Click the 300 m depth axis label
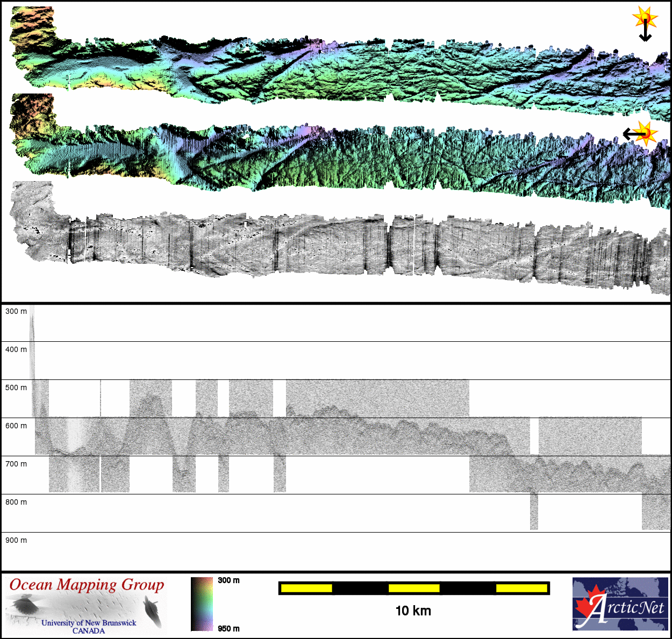Viewport: 672px width, 639px height. tap(16, 311)
